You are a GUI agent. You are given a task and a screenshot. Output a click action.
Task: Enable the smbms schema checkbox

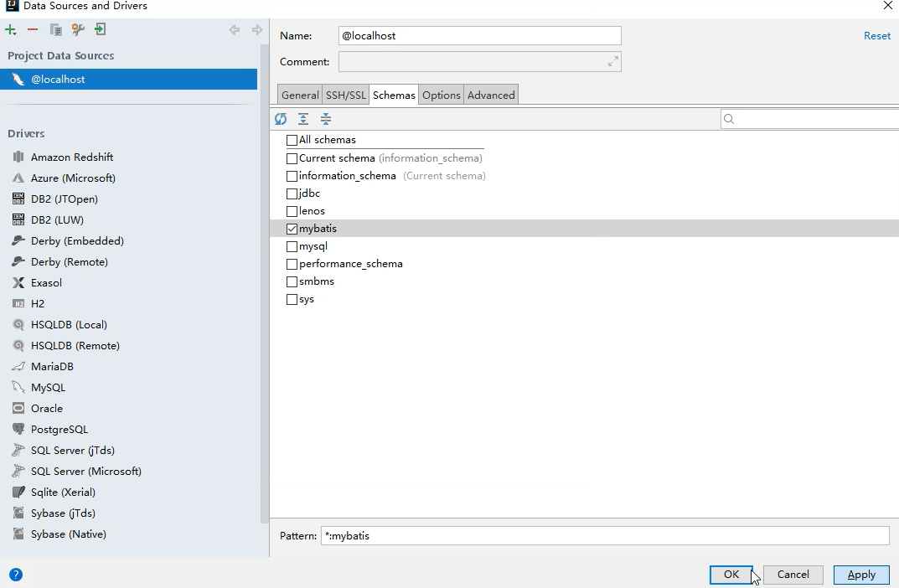coord(292,282)
